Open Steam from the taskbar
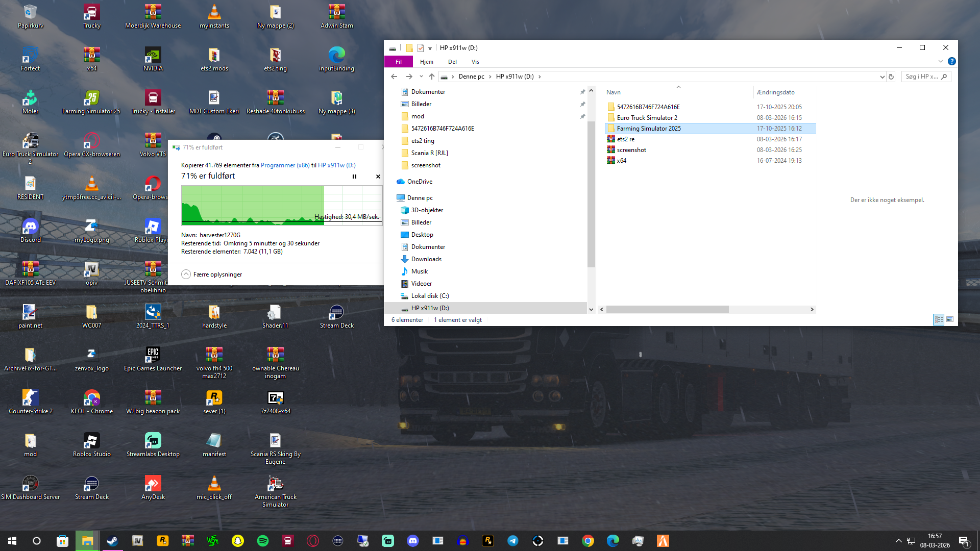The image size is (980, 551). [112, 541]
